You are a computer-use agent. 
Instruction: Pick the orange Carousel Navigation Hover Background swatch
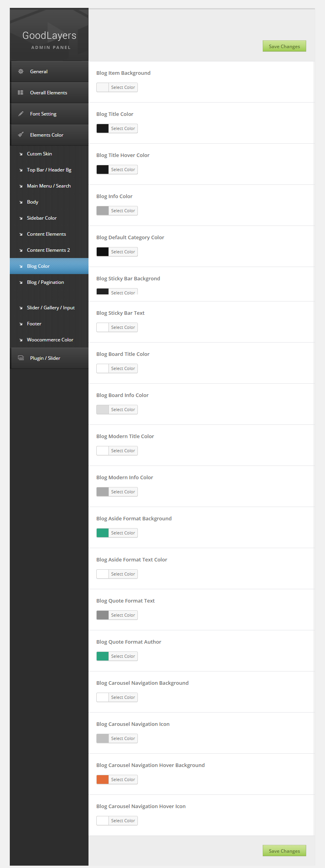[103, 780]
